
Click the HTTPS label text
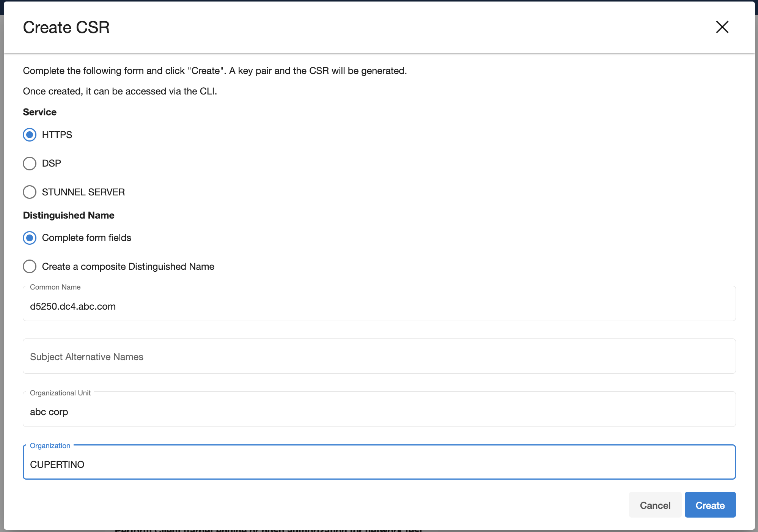click(x=57, y=135)
